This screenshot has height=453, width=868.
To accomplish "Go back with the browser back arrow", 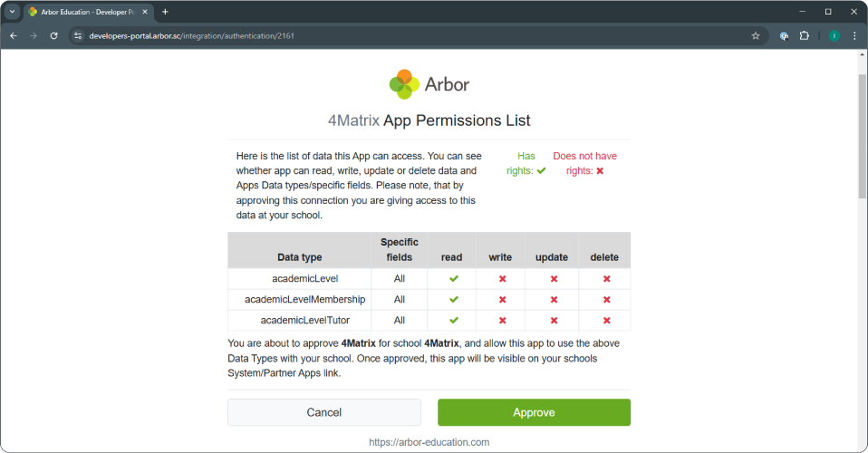I will [14, 36].
